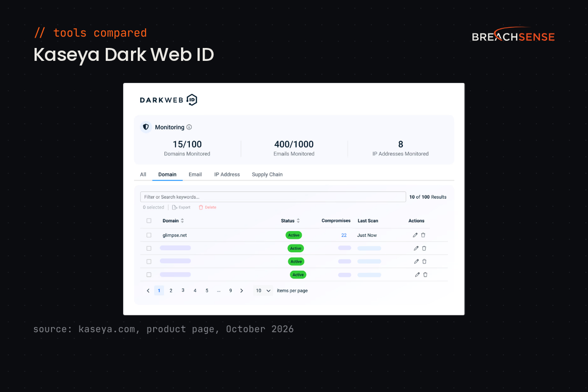Go to page 4

(195, 291)
